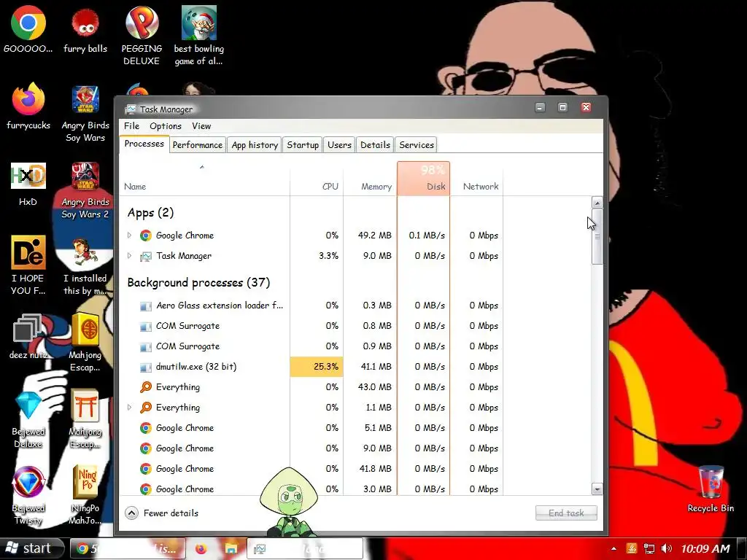Click the volume icon in system tray
This screenshot has height=560, width=747.
click(667, 548)
